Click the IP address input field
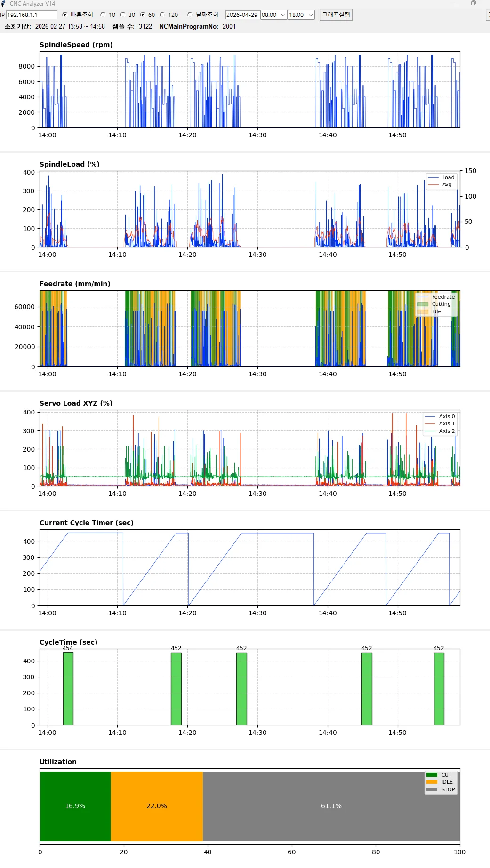 32,15
